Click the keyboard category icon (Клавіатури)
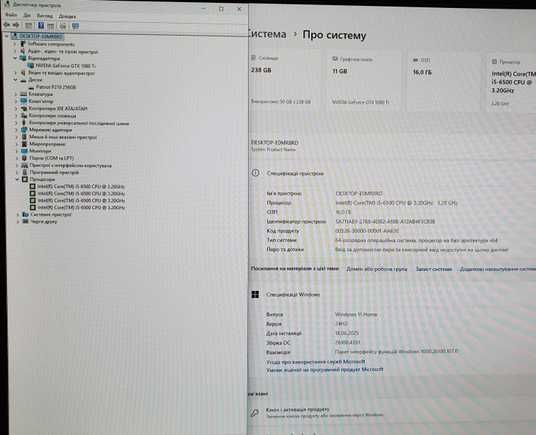This screenshot has width=536, height=435. [24, 94]
